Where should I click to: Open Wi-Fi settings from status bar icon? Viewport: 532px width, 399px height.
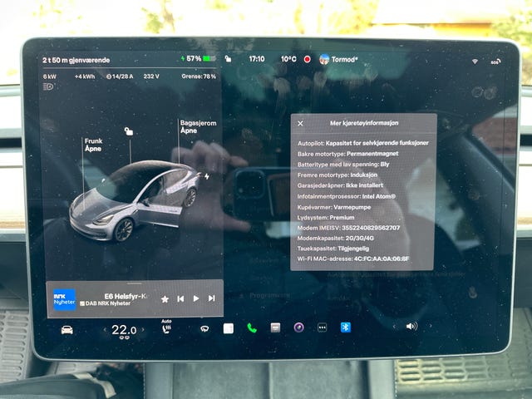[475, 62]
